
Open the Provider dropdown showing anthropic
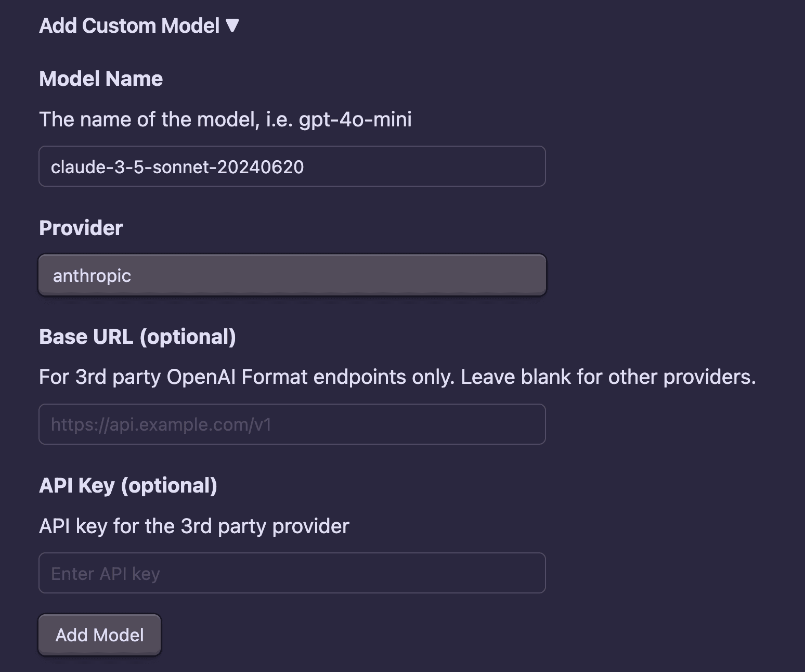coord(292,275)
